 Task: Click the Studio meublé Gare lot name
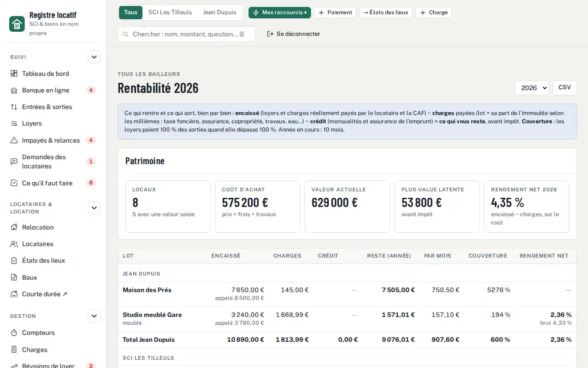[152, 315]
